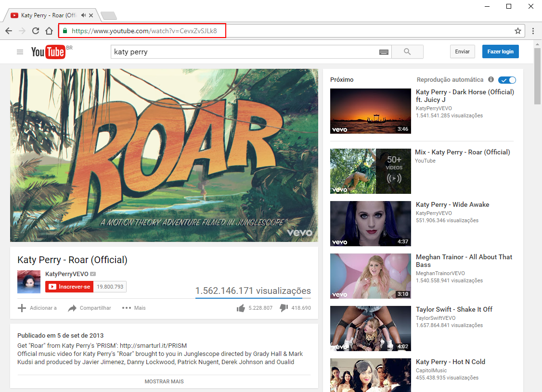This screenshot has width=542, height=392.
Task: Dislike the video with thumbs down
Action: [x=284, y=308]
